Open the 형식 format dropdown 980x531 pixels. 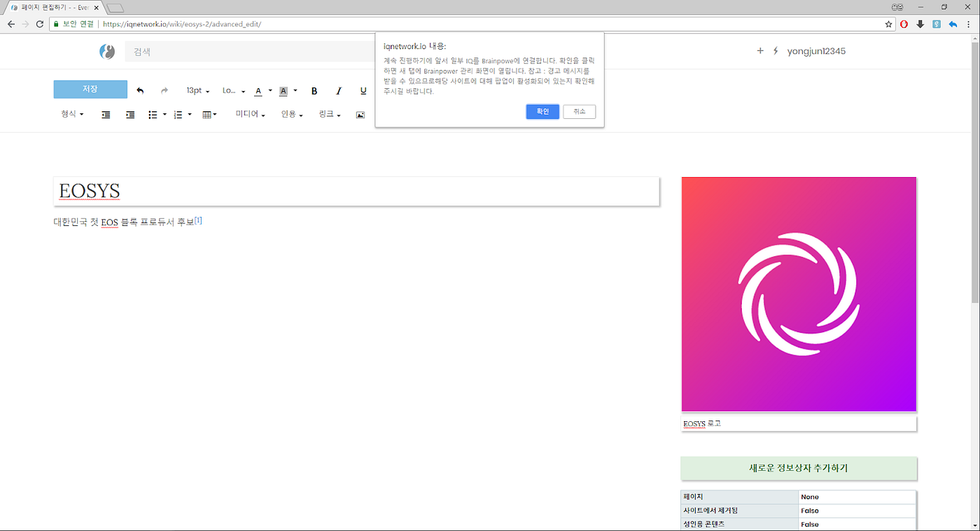tap(70, 114)
